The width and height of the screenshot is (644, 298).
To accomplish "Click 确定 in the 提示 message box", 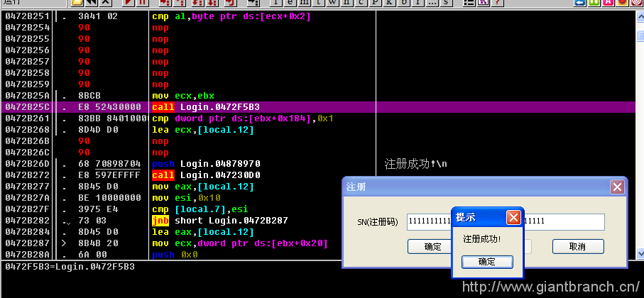I will (x=487, y=262).
